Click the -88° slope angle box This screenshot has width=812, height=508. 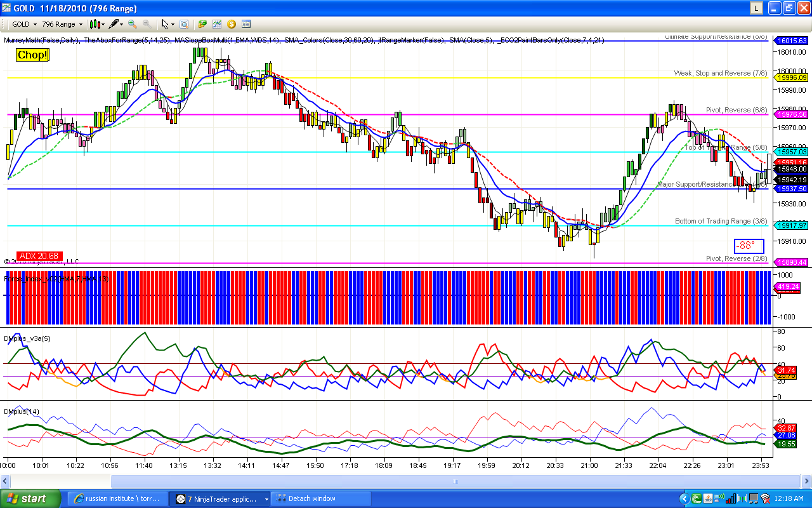(749, 246)
